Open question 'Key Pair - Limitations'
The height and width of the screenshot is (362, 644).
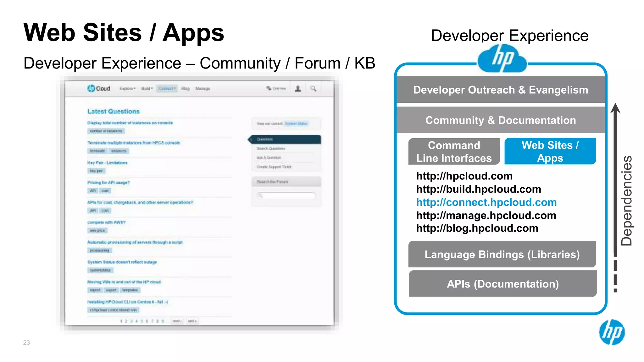(x=107, y=162)
